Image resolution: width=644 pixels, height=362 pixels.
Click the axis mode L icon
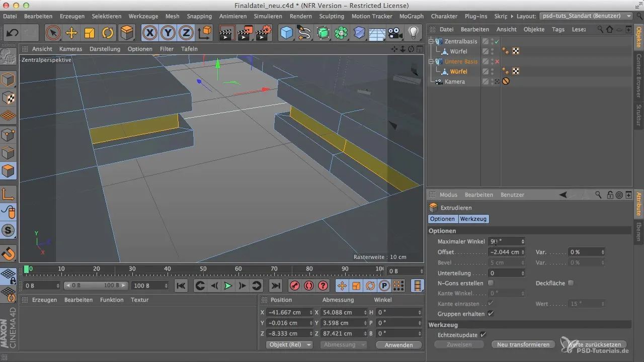click(x=9, y=194)
